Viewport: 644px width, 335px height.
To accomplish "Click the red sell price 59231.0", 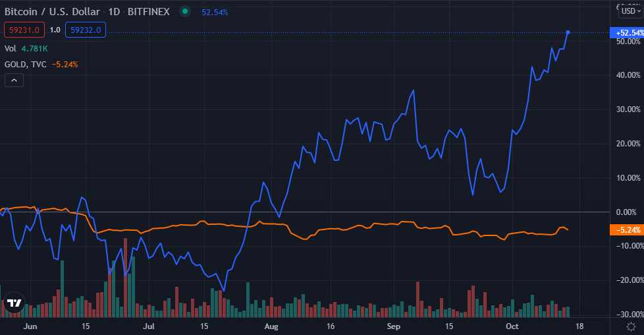I will 24,30.
